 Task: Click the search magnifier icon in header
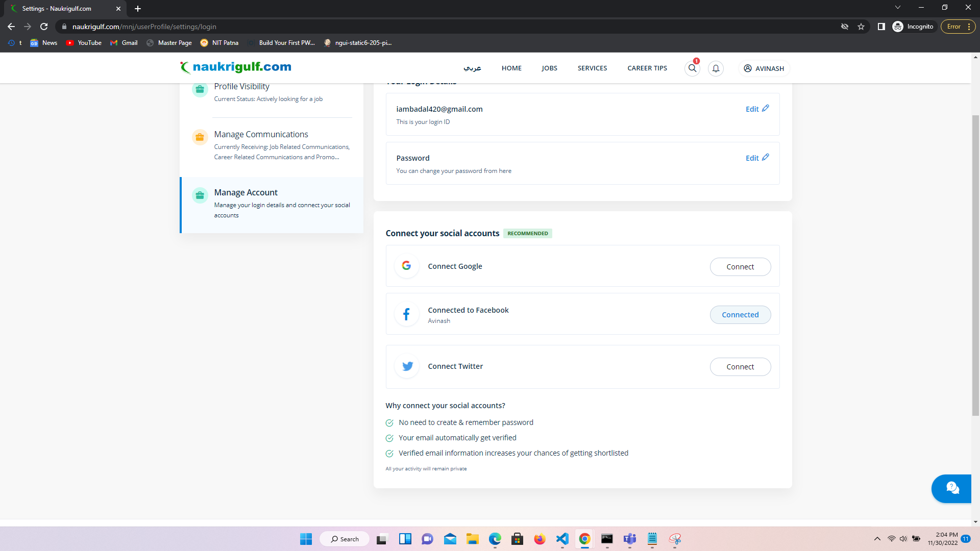pyautogui.click(x=692, y=68)
